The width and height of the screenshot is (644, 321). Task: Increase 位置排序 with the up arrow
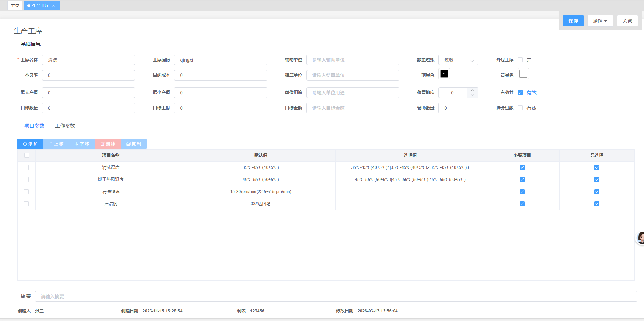pyautogui.click(x=472, y=90)
